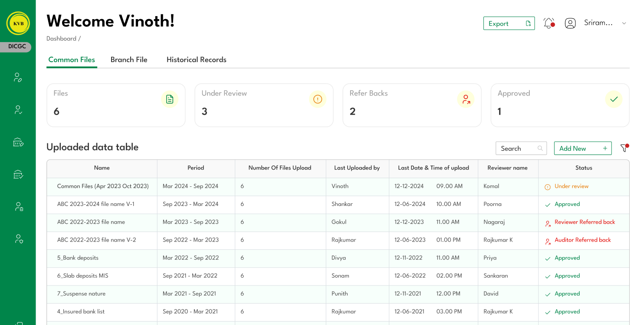Screen dimensions: 644x325
Task: Open the Under Review summary card
Action: click(x=264, y=105)
